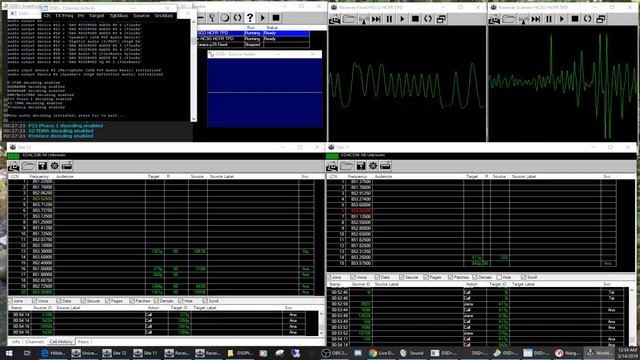Pause the Receiver Fixed window playback
Viewport: 640px width, 360px height.
point(389,19)
